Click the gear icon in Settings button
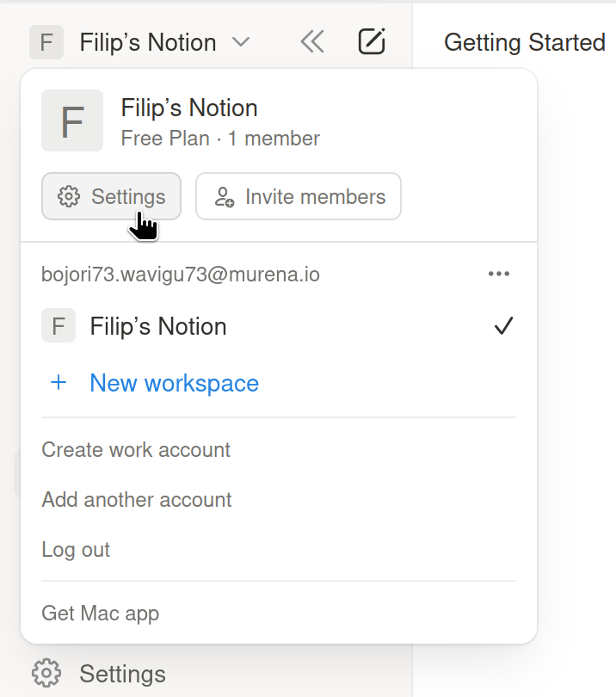Image resolution: width=616 pixels, height=697 pixels. 69,196
